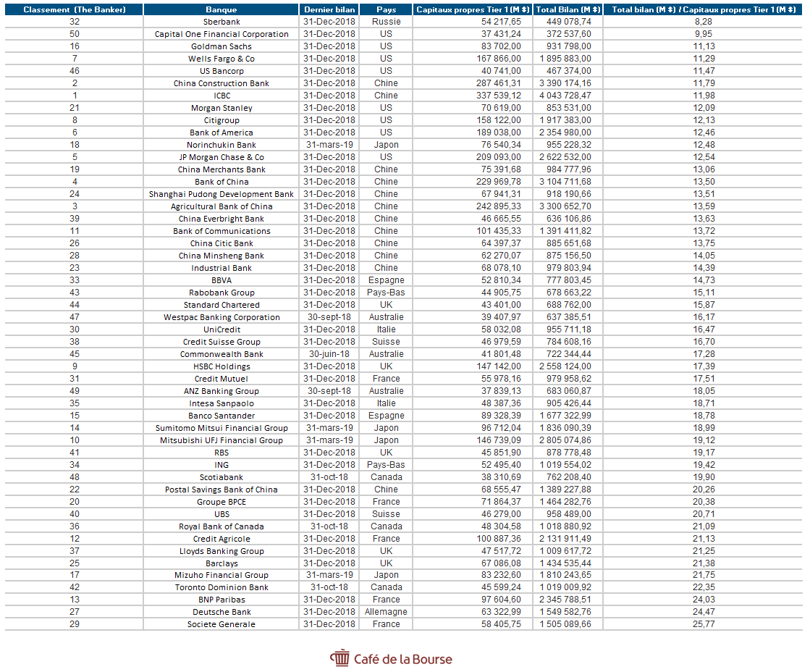810x672 pixels.
Task: Click the "Citigroup" cell
Action: [222, 120]
